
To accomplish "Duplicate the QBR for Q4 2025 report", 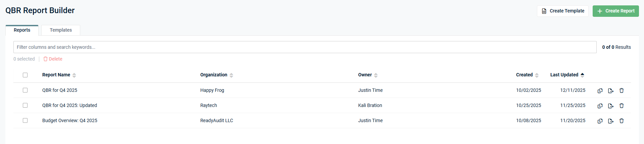I will [x=600, y=91].
